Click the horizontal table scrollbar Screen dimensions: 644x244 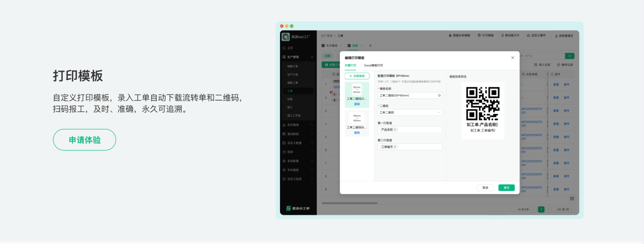350,203
